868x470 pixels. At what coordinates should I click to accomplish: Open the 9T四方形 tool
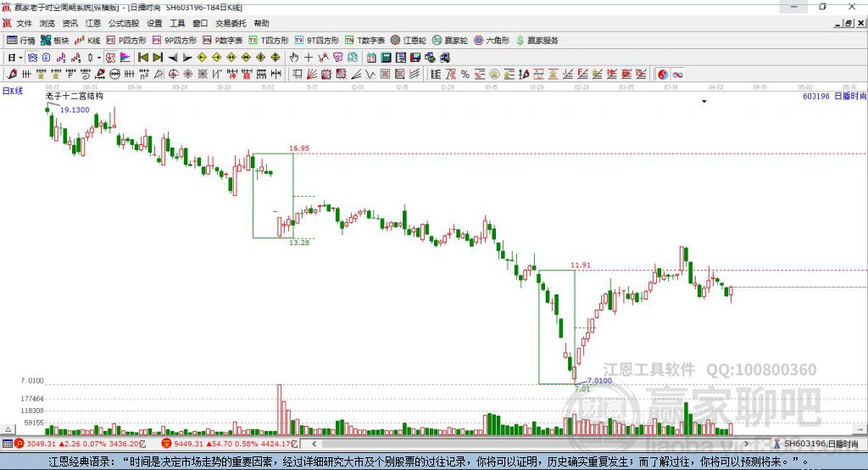point(316,41)
